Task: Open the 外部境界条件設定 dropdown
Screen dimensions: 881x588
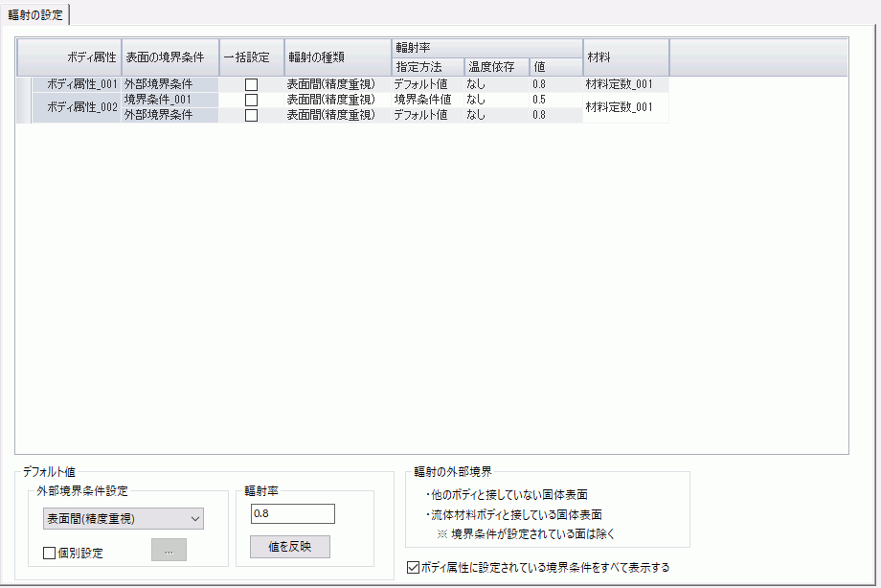Action: point(123,519)
